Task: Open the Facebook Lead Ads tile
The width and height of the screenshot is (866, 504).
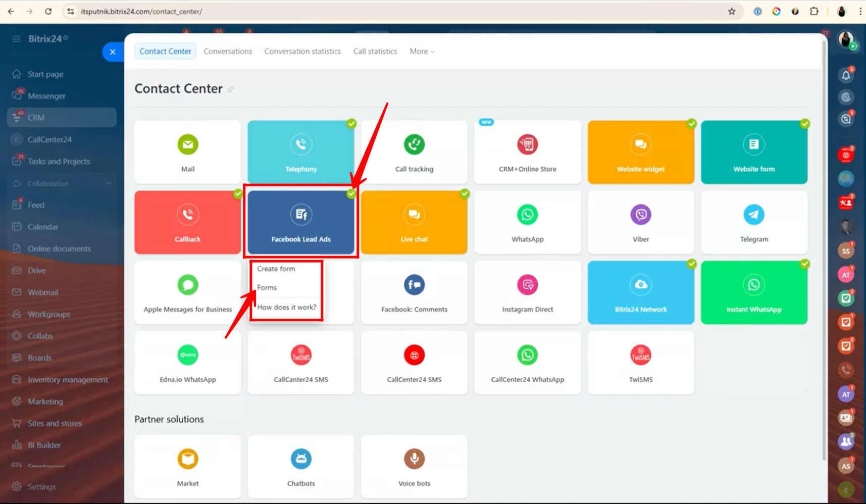Action: [x=301, y=222]
